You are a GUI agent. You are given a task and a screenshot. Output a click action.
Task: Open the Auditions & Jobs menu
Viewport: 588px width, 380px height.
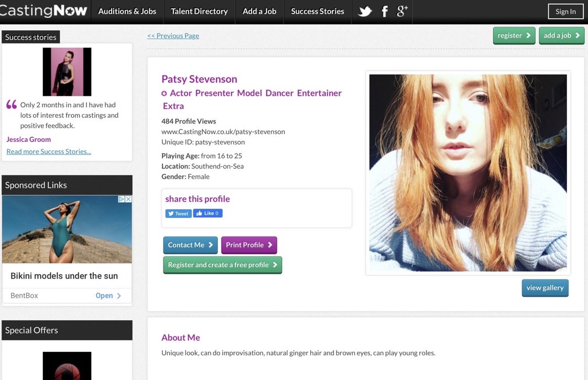click(x=127, y=12)
